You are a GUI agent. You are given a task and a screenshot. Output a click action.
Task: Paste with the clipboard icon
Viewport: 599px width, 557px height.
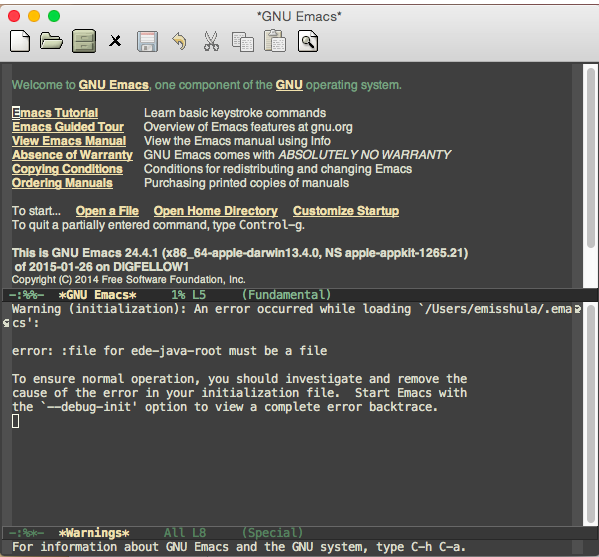coord(275,40)
